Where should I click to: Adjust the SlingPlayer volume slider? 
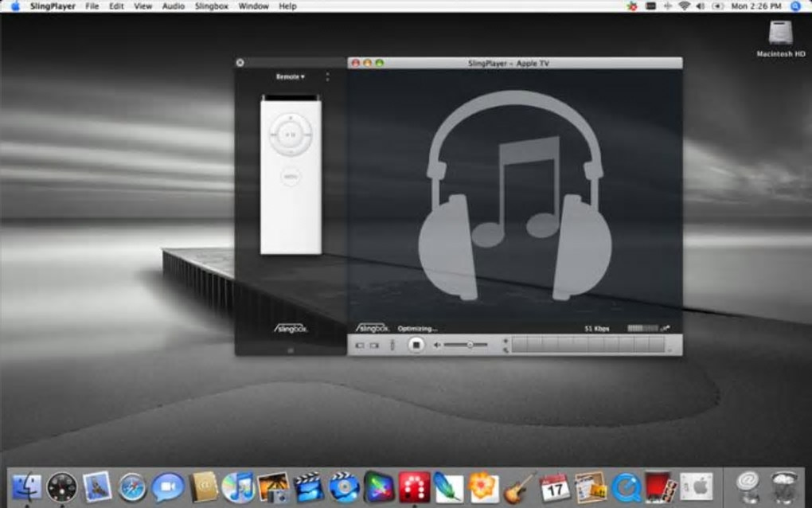pos(466,345)
